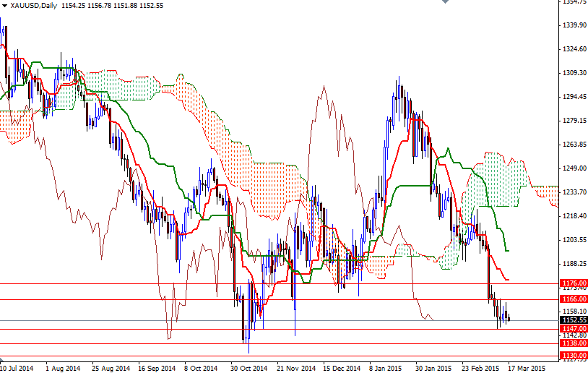The height and width of the screenshot is (373, 588).
Task: Click the 1339.90 price axis label
Action: pos(573,25)
